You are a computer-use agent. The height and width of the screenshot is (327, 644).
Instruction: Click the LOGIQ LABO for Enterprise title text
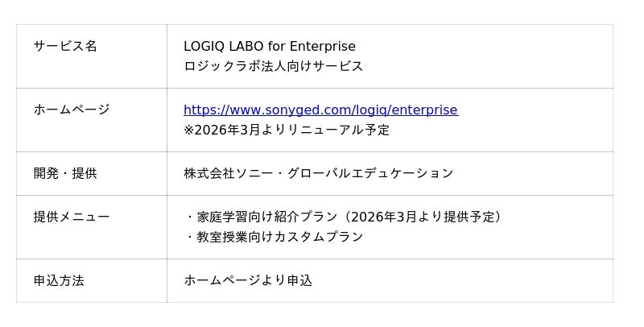pyautogui.click(x=269, y=46)
